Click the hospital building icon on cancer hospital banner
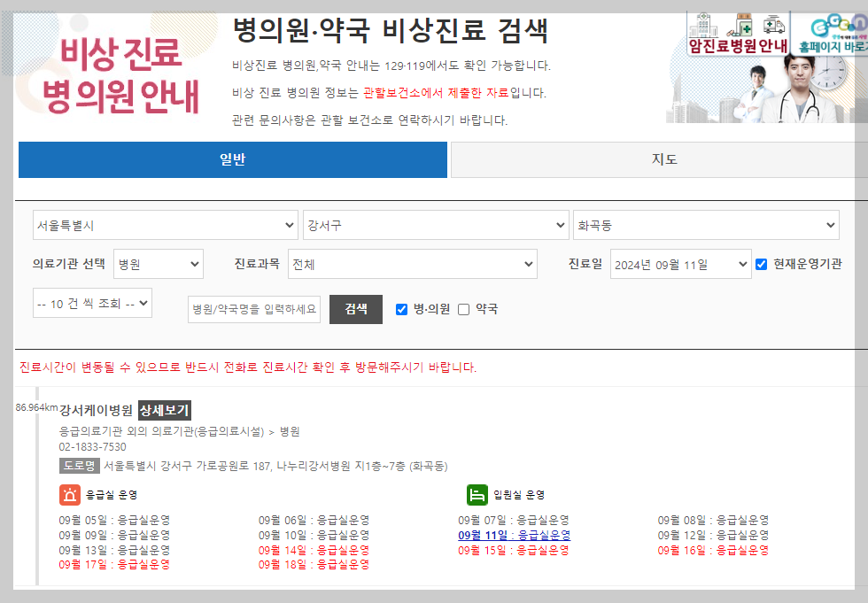The height and width of the screenshot is (603, 868). 704,25
